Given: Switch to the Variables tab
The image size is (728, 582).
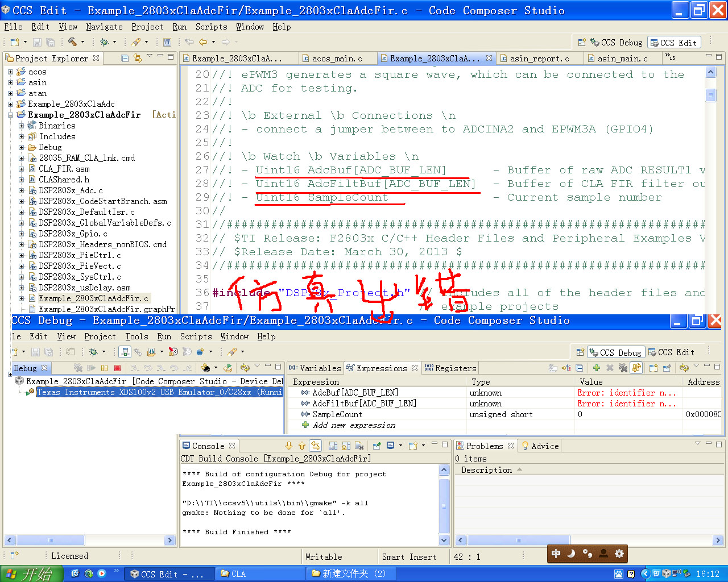Looking at the screenshot, I should (x=315, y=368).
